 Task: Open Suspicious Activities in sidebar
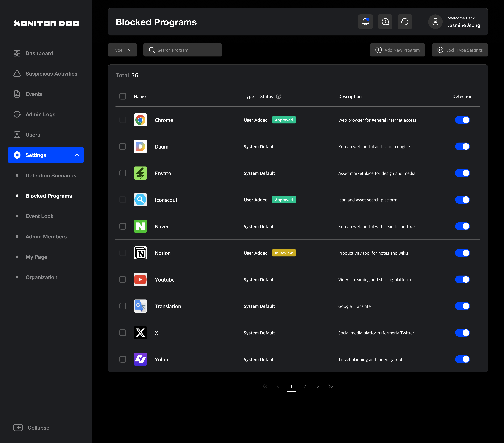tap(51, 74)
